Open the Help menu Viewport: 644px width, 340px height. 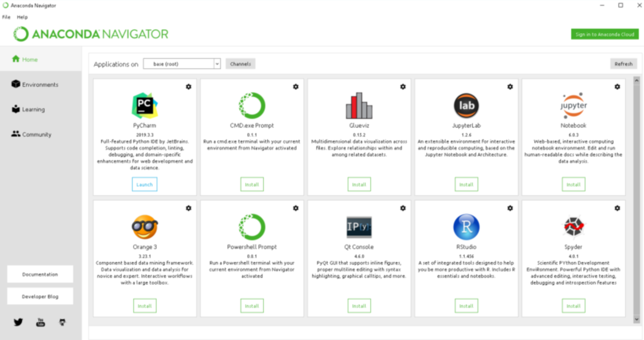pos(22,17)
